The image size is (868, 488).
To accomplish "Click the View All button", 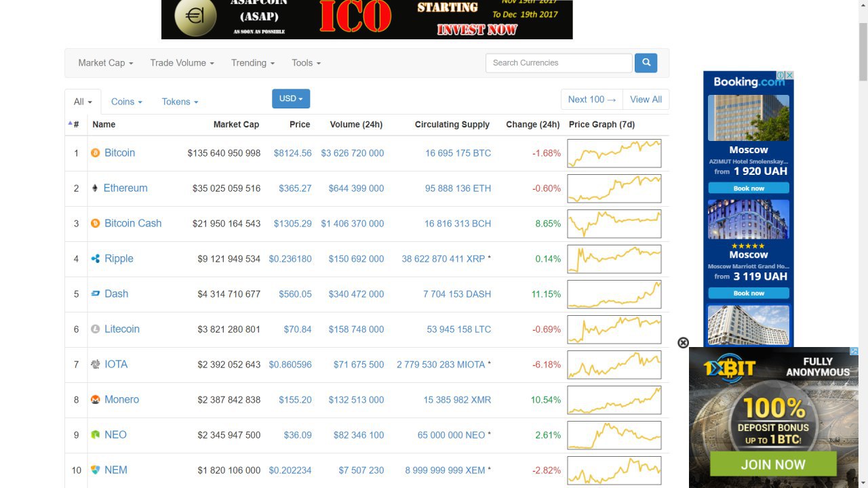I will pos(646,100).
